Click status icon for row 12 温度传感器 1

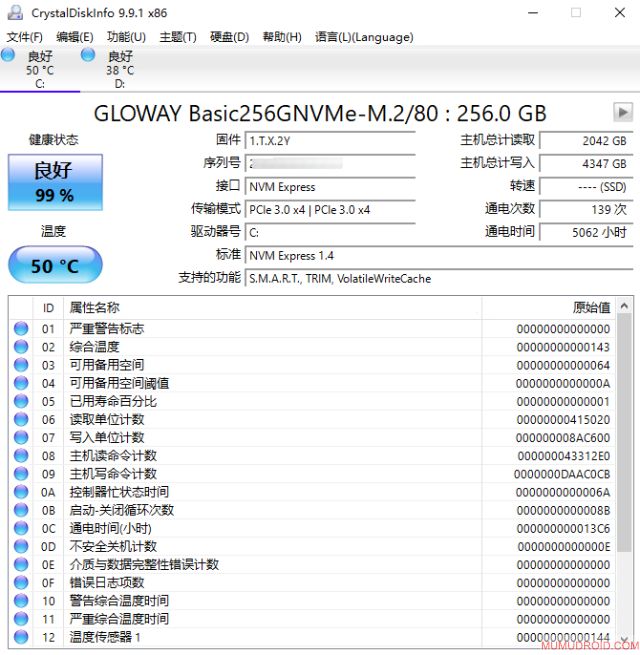(21, 637)
